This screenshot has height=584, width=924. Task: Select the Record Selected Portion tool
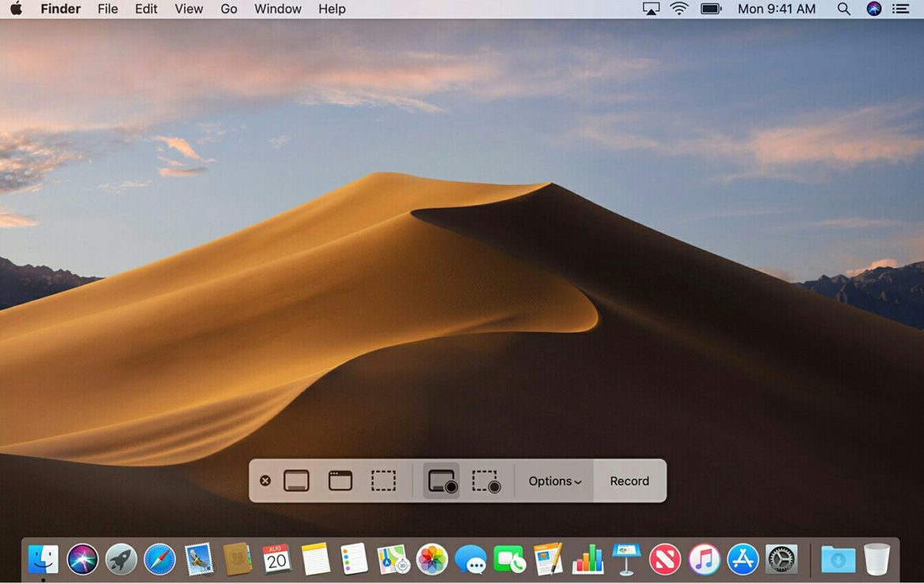click(x=486, y=480)
